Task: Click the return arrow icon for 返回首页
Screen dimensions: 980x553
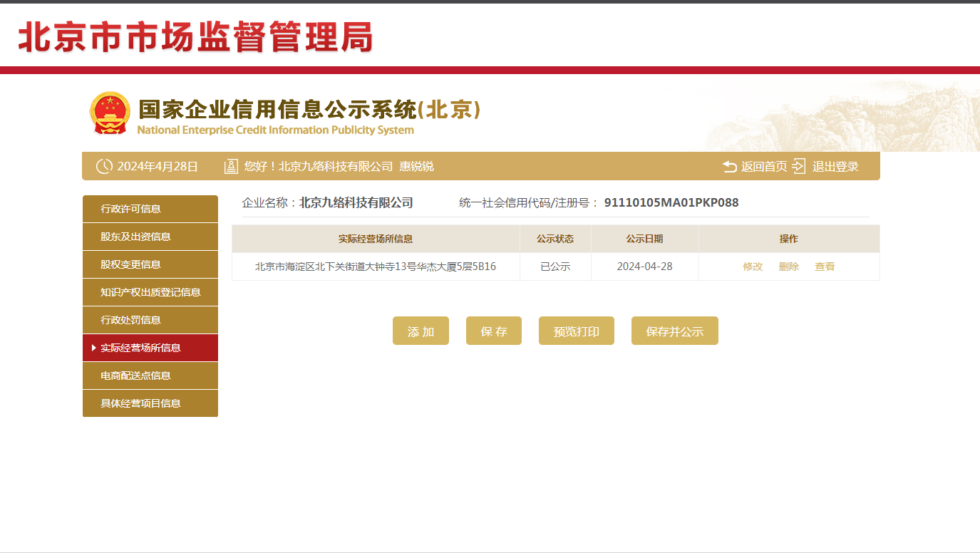Action: 729,166
